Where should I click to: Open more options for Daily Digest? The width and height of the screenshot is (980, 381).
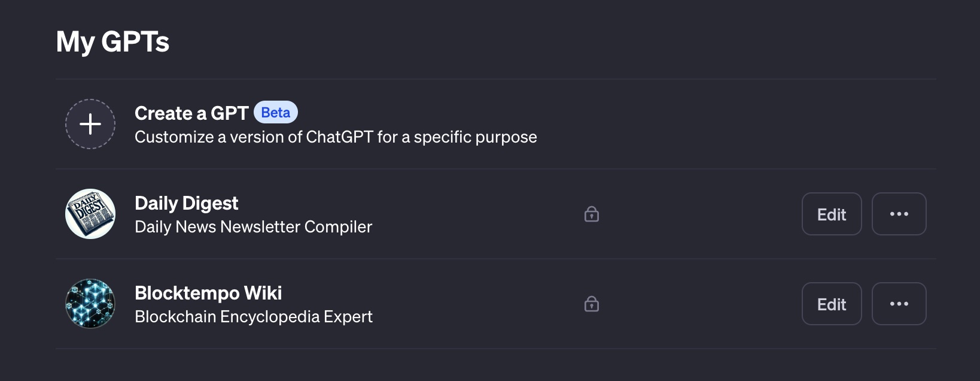pos(899,214)
